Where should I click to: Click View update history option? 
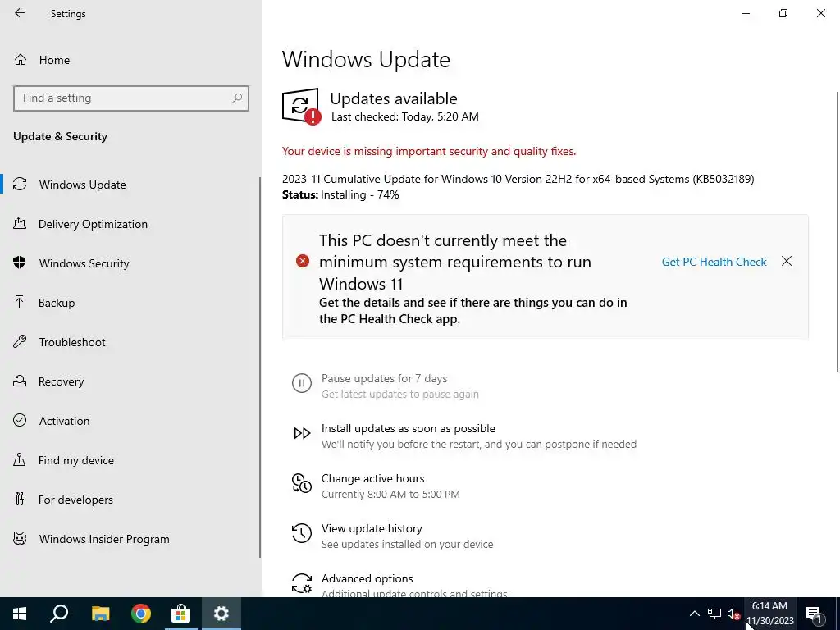tap(372, 529)
